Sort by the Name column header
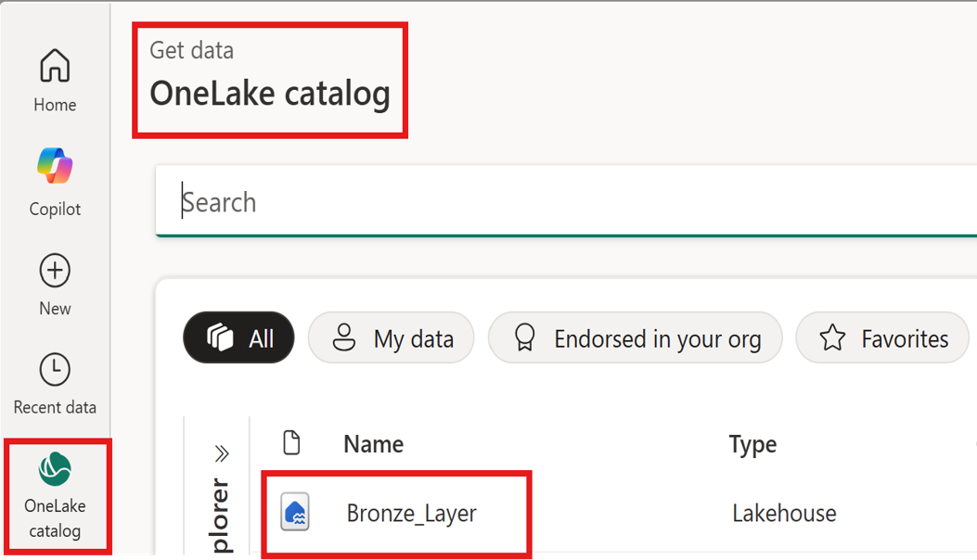 pyautogui.click(x=374, y=444)
